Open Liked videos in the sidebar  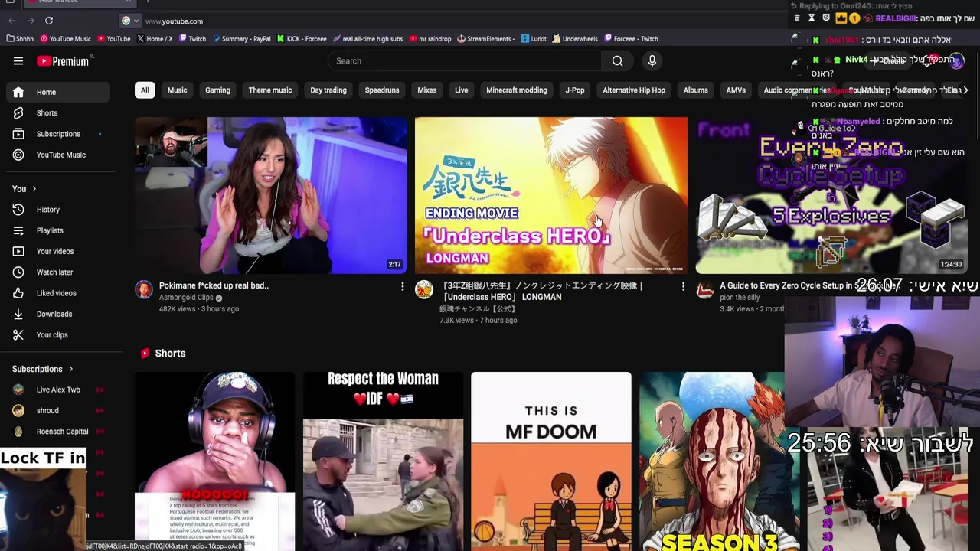pyautogui.click(x=58, y=293)
